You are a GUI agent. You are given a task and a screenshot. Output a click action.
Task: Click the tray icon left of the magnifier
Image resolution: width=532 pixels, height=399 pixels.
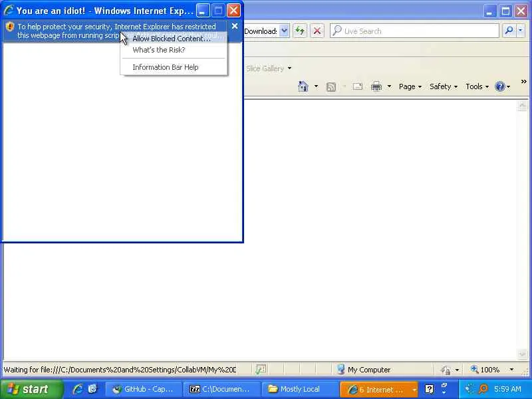pyautogui.click(x=470, y=389)
